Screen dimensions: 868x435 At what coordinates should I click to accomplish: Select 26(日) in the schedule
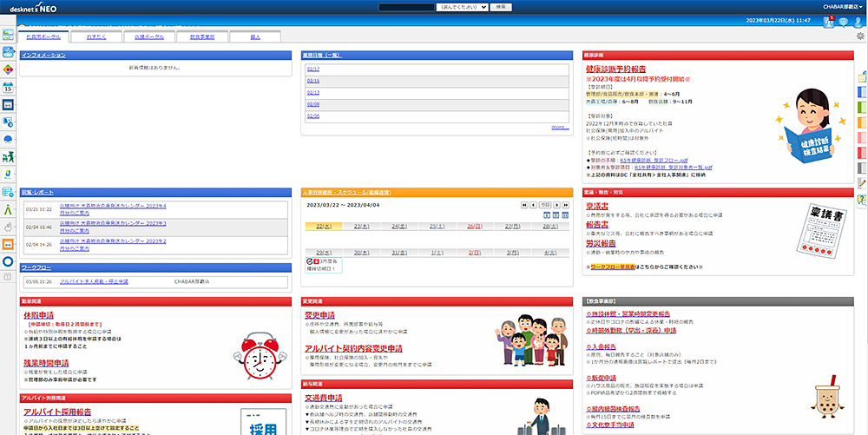coord(475,227)
